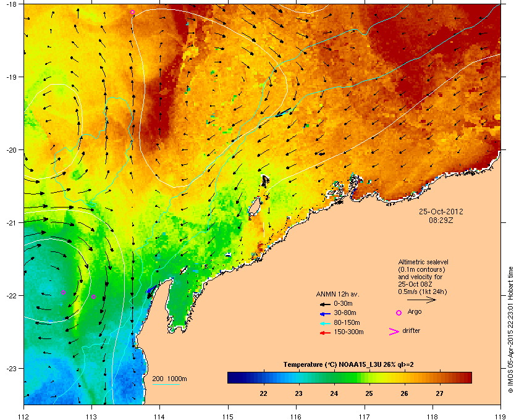Click the dark red end of temperature colorbar
The width and height of the screenshot is (519, 420).
pos(468,377)
